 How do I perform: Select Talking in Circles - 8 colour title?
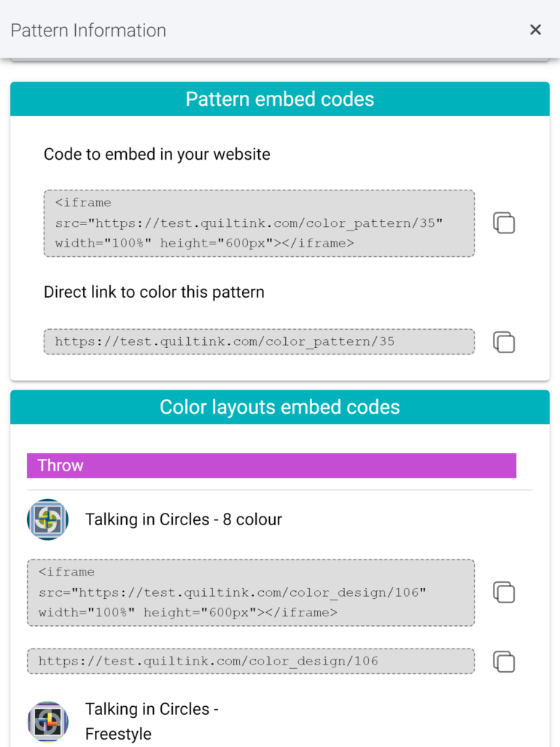[183, 519]
